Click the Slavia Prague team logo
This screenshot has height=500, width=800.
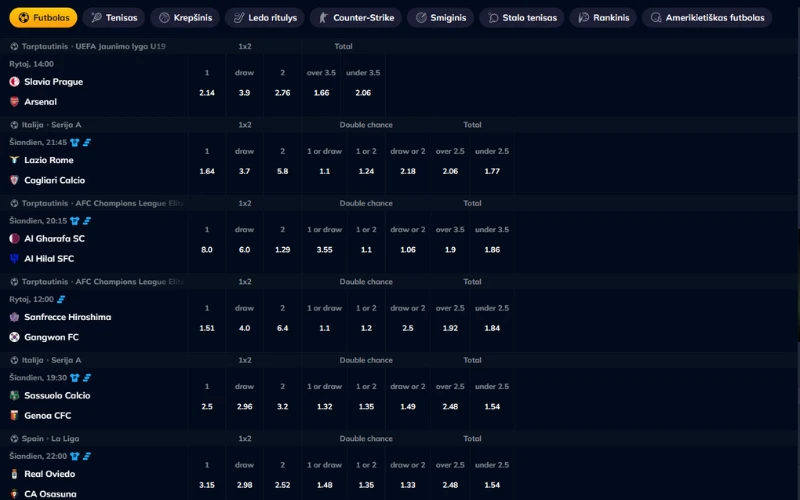coord(14,82)
